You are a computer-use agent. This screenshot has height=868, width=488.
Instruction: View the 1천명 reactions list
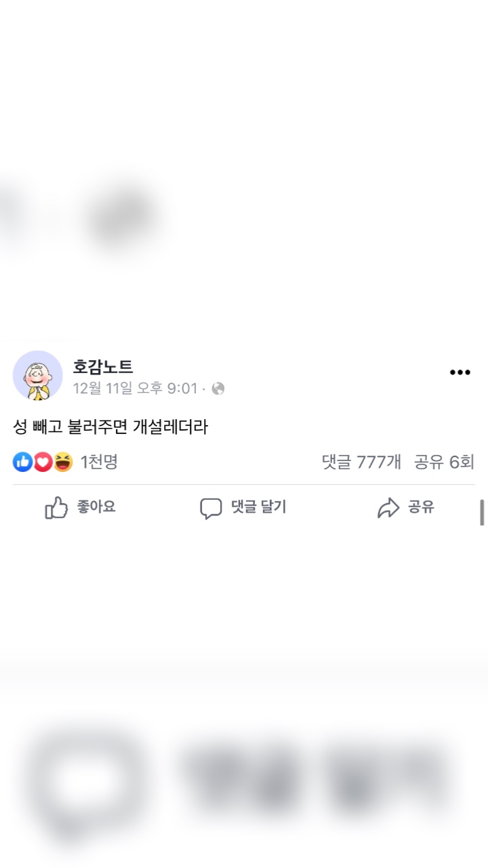click(99, 462)
